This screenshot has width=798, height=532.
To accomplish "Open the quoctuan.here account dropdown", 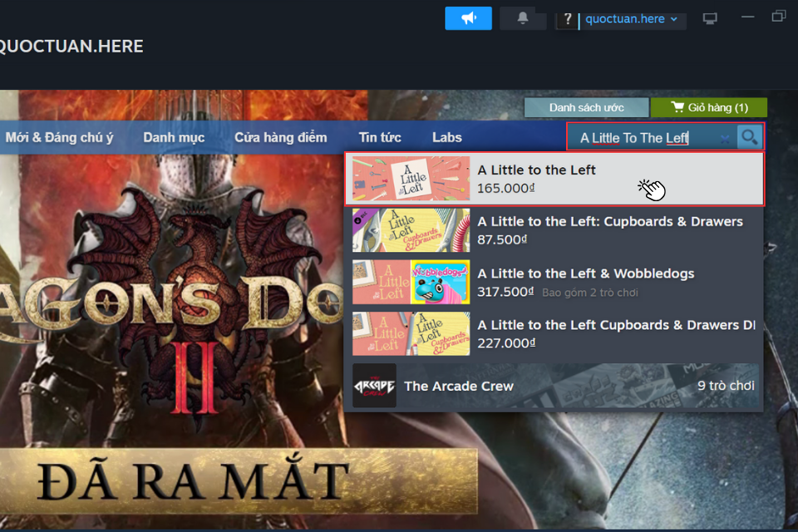I will [x=632, y=19].
